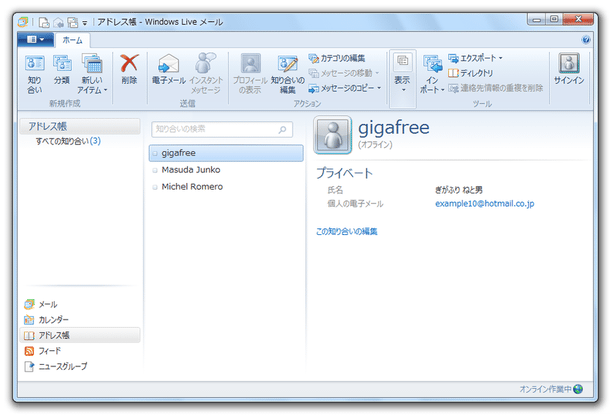Click プロフィールの表示 button

tap(250, 74)
